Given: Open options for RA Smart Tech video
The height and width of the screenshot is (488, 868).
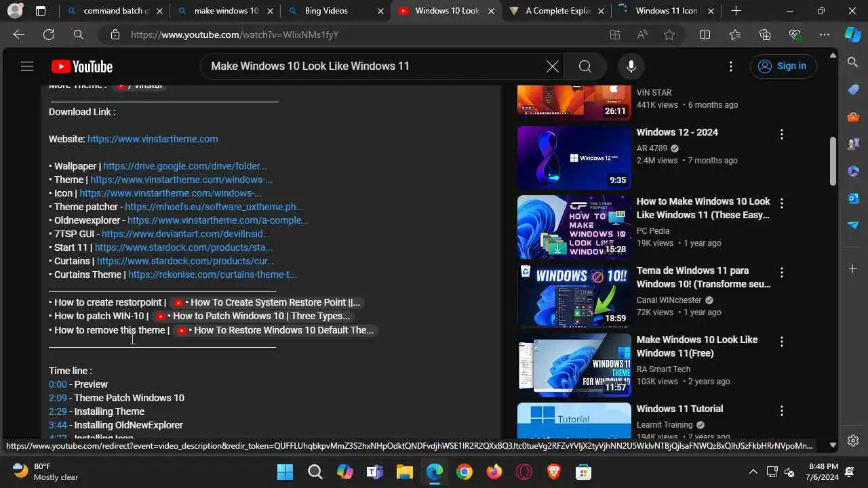Looking at the screenshot, I should click(x=782, y=342).
